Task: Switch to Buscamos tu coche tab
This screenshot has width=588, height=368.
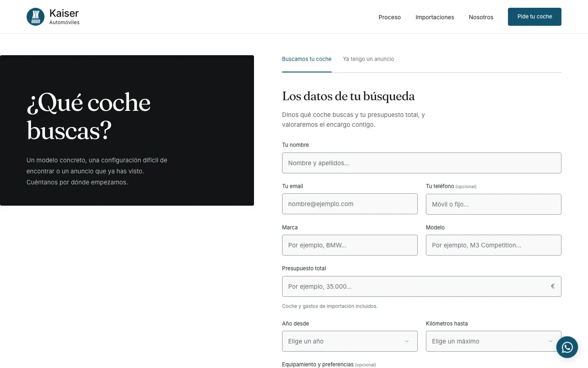Action: tap(307, 59)
